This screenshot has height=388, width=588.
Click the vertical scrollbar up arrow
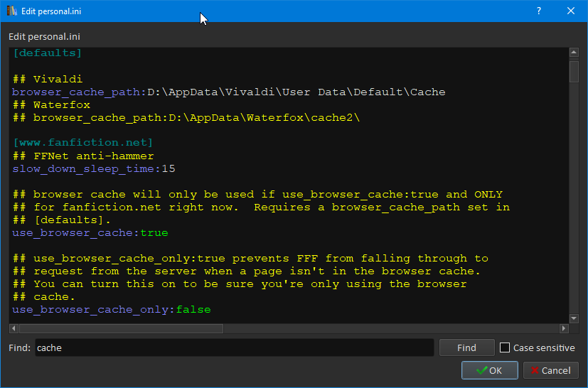574,53
